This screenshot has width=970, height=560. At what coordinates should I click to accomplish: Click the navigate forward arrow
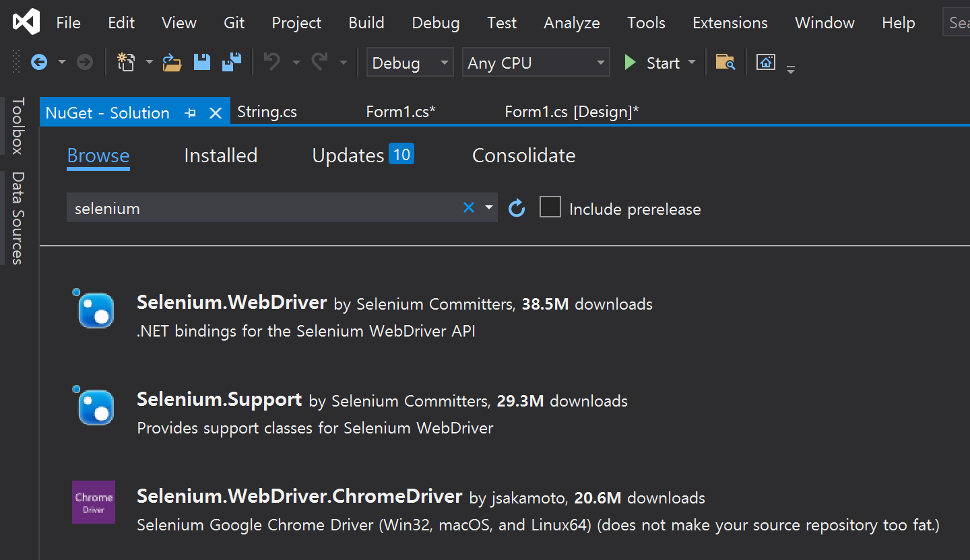click(x=85, y=63)
